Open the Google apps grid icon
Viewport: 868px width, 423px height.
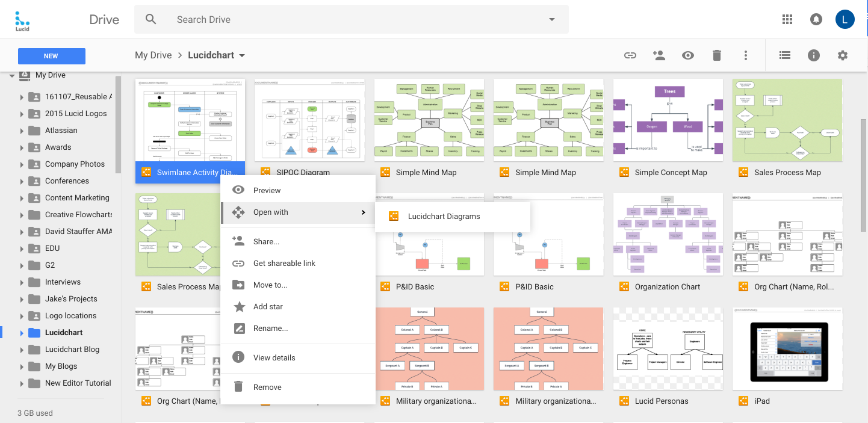(x=787, y=19)
